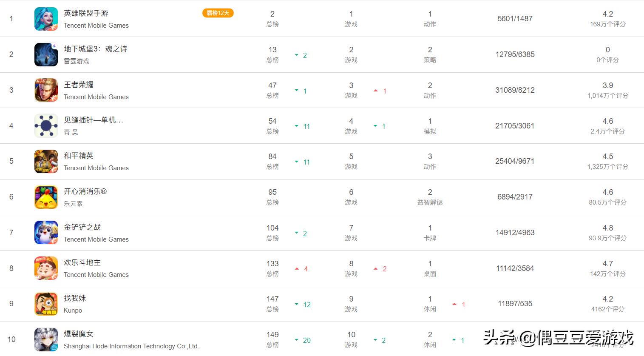Viewport: 644px width, 356px height.
Task: Select the 金铲铲之战 penguin icon
Action: click(x=46, y=233)
